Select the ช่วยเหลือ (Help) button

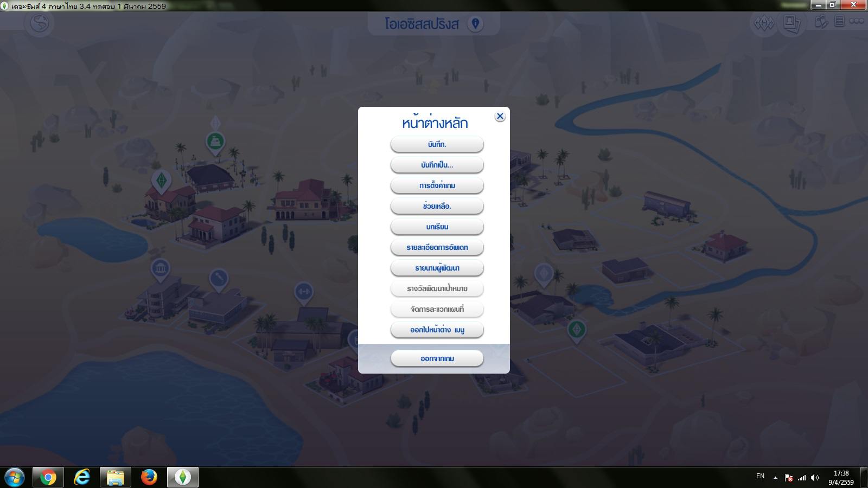(x=437, y=206)
